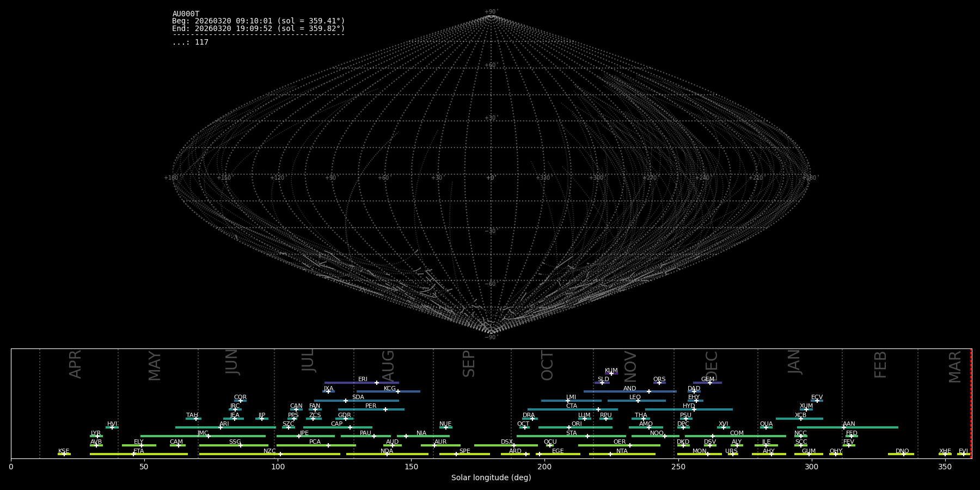Viewport: 980px width, 490px height.
Task: Click the End timestamp line
Action: click(259, 28)
